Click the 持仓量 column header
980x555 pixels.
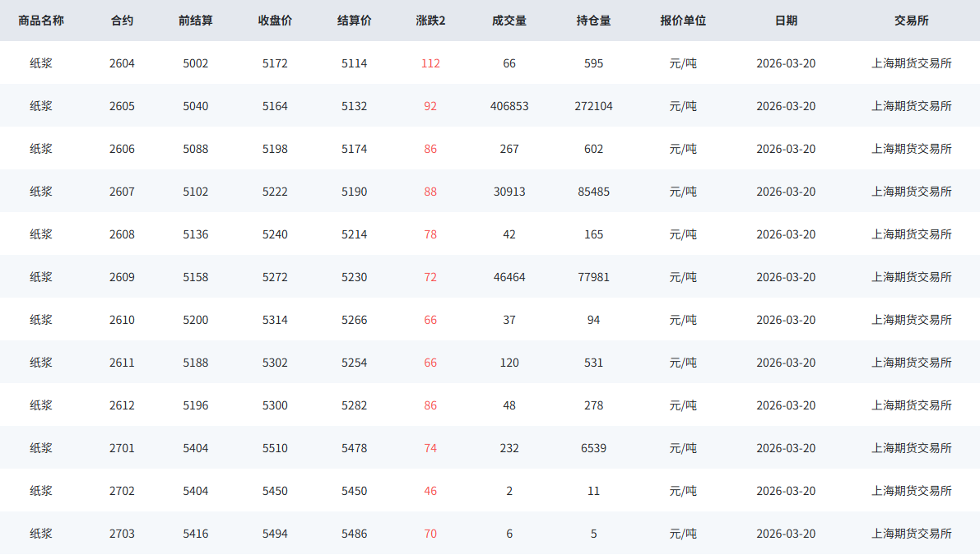tap(593, 21)
